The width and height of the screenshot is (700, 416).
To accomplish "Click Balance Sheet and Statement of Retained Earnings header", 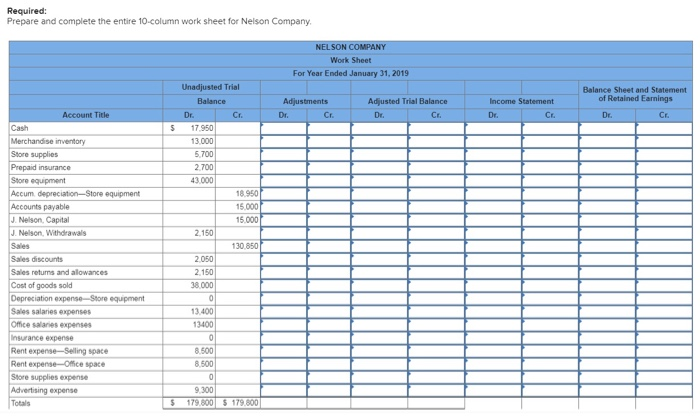I will click(x=635, y=94).
